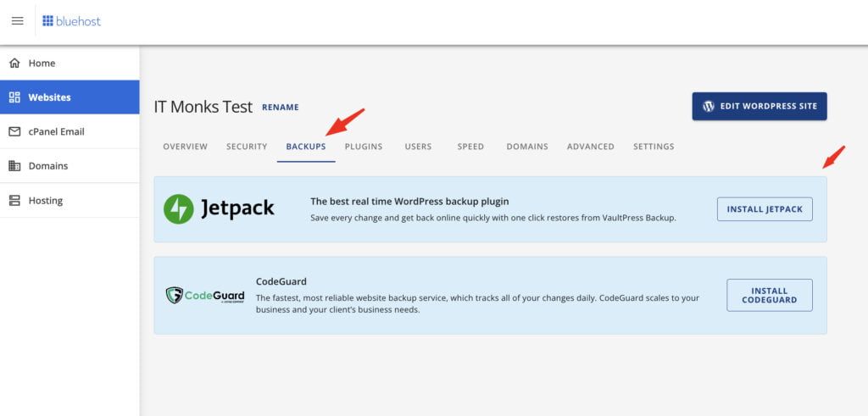Screen dimensions: 868x416
Task: Open the Users tab
Action: click(418, 147)
